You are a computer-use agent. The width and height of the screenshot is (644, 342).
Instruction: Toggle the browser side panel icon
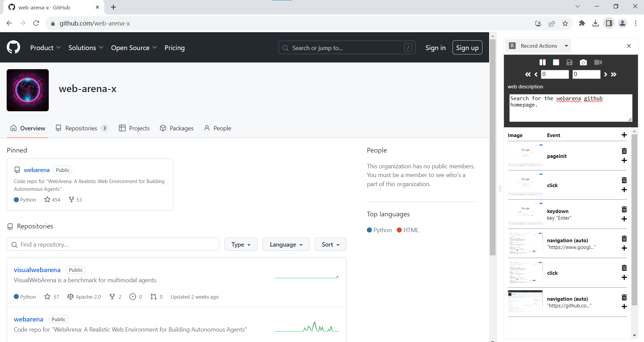pyautogui.click(x=609, y=23)
